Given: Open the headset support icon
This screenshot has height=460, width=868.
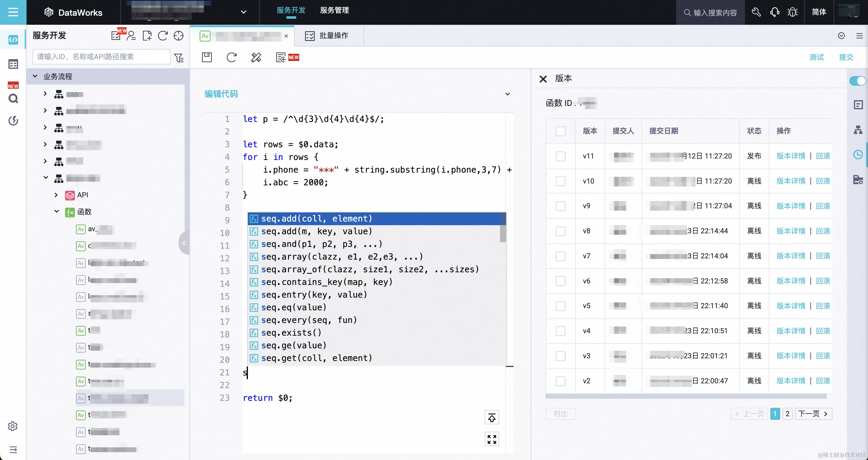Looking at the screenshot, I should click(x=774, y=12).
